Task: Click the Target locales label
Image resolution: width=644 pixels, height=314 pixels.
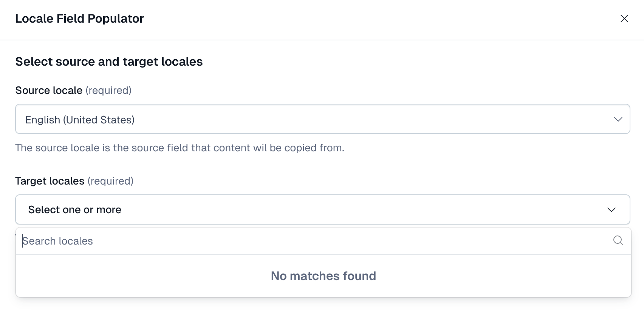Action: 50,181
